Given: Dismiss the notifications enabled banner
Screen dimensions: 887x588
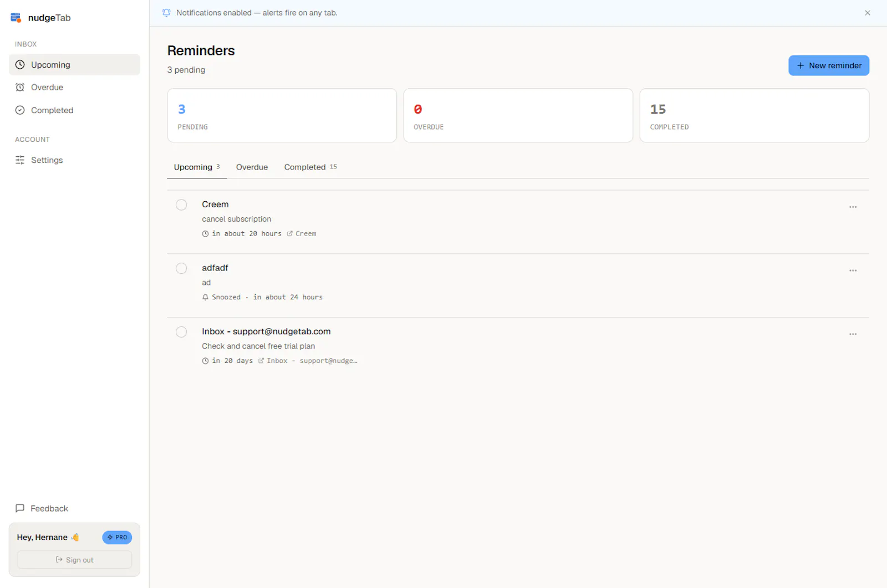Looking at the screenshot, I should pos(868,13).
